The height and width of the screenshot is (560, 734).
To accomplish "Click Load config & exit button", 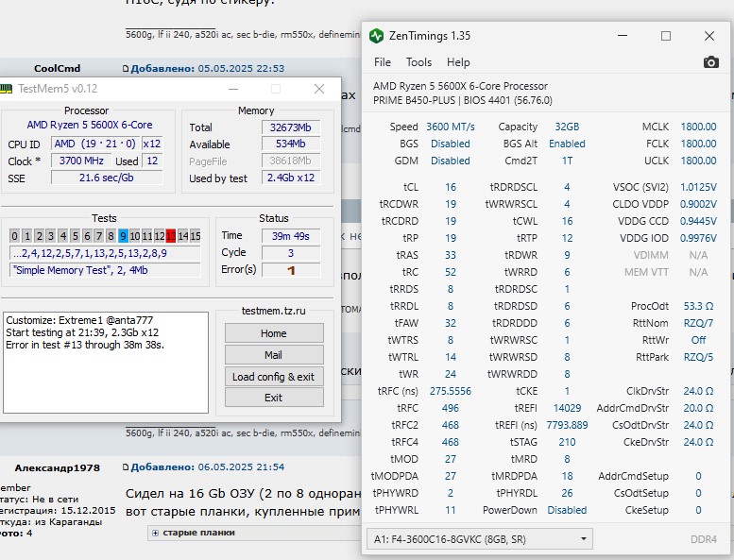I will [x=274, y=377].
